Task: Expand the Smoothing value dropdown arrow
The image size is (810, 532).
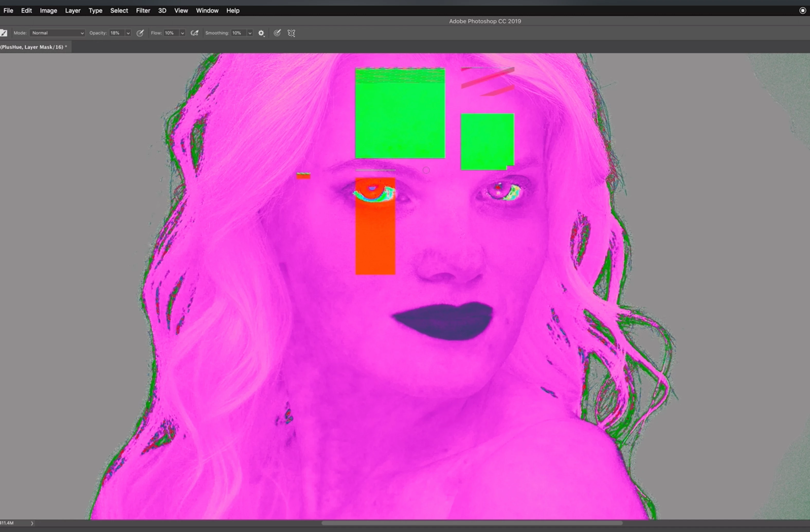Action: click(250, 33)
